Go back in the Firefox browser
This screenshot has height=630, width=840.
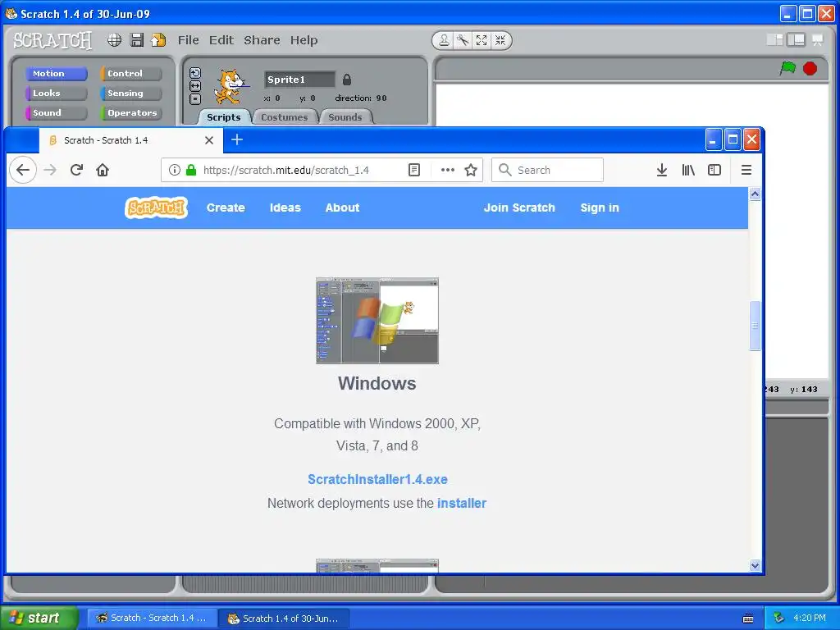(22, 170)
